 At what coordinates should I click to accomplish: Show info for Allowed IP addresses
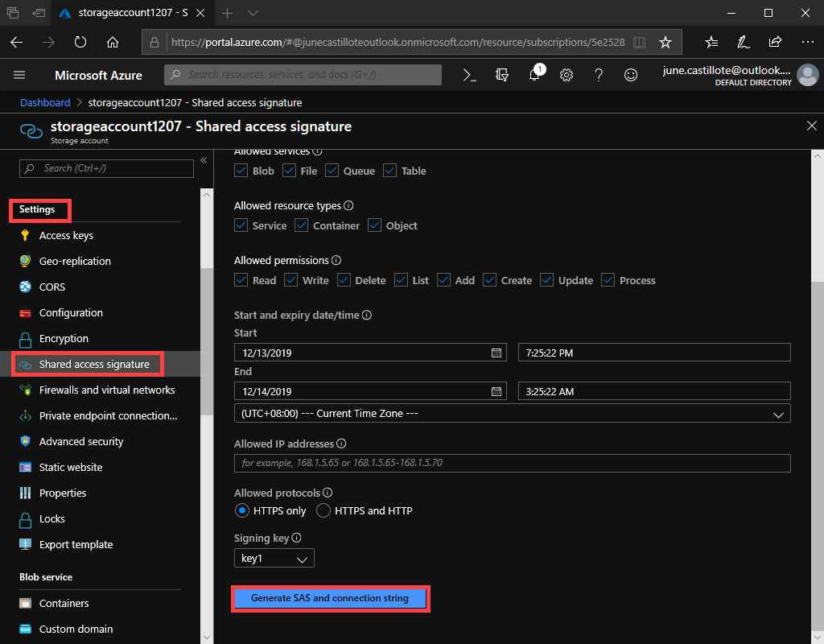[x=341, y=444]
